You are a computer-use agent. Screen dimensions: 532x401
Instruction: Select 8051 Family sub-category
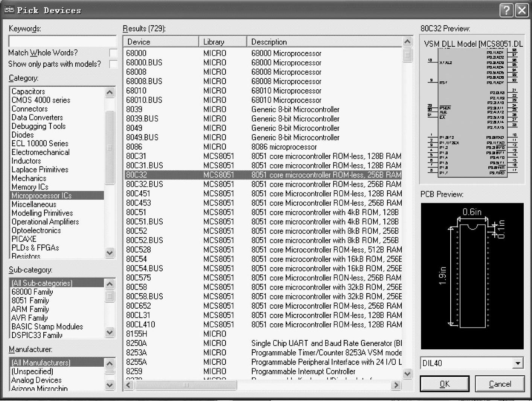click(x=30, y=300)
